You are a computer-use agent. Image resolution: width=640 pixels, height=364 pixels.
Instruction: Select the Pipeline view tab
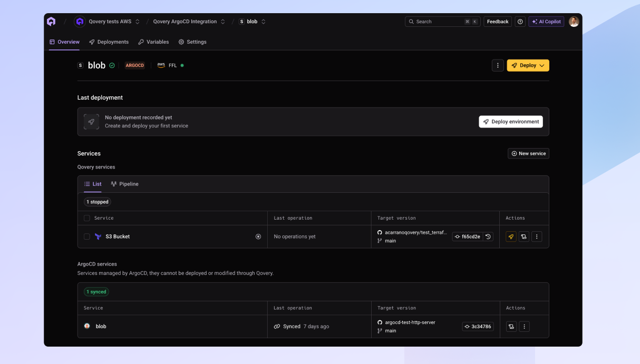124,184
